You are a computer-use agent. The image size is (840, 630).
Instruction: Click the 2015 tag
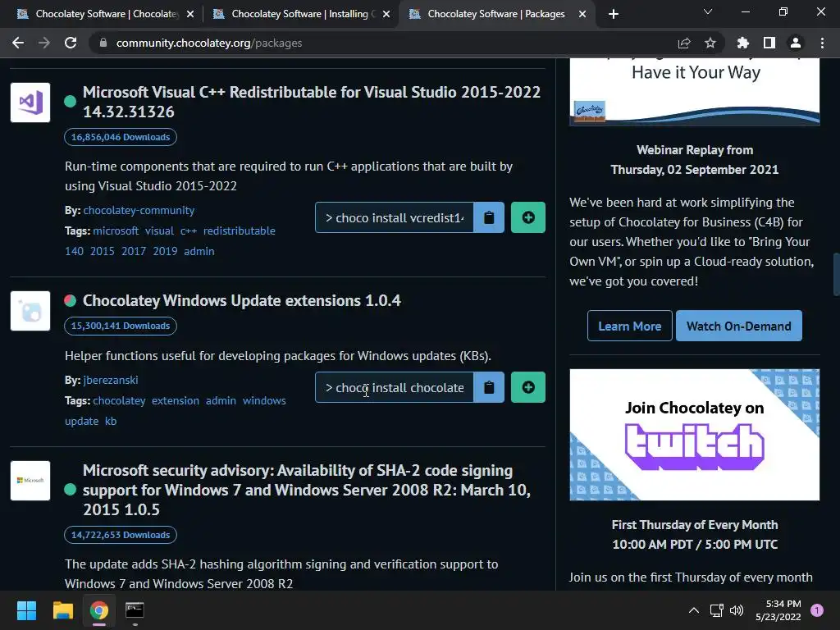[x=103, y=251]
